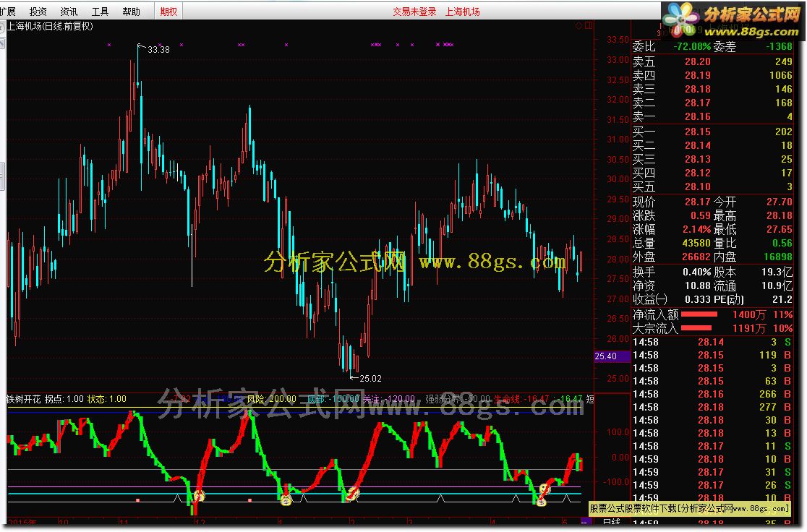Open the 股票公式股票软件下载 yellow link
807x532 pixels.
click(x=689, y=508)
